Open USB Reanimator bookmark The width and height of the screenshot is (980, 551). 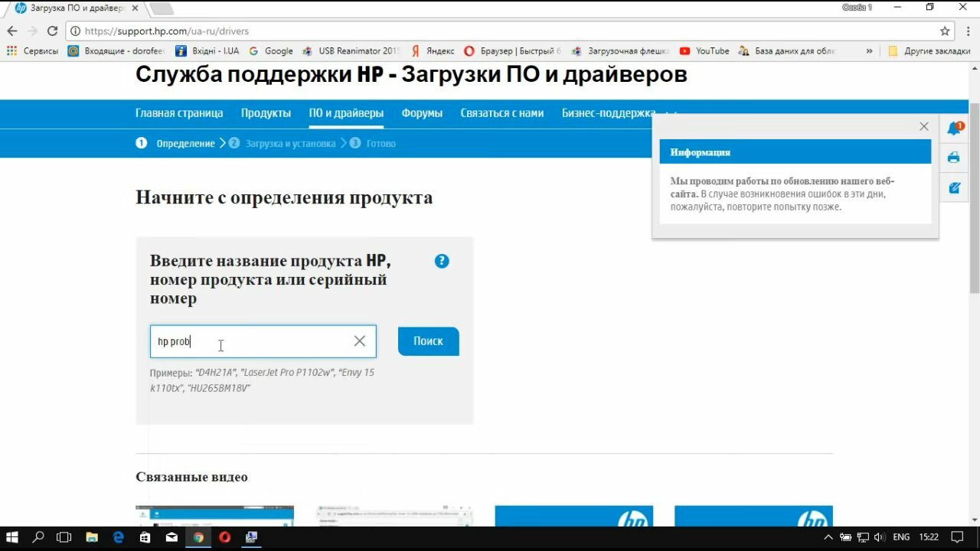351,51
